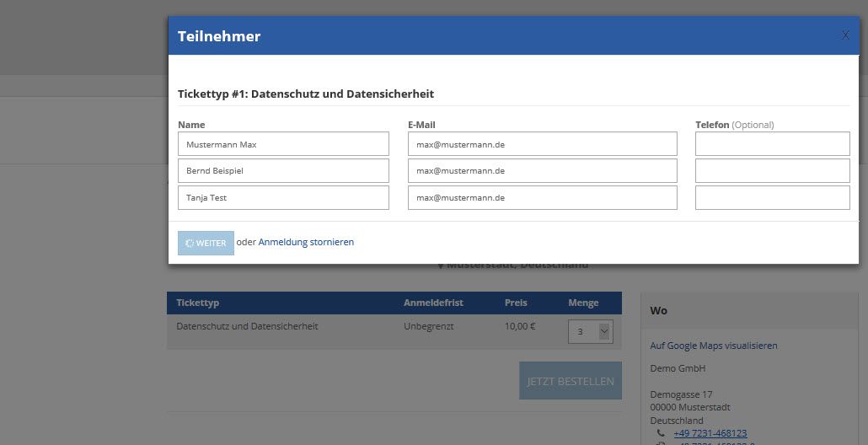Click the Preis column header
Viewport: 868px width, 445px height.
(x=516, y=303)
